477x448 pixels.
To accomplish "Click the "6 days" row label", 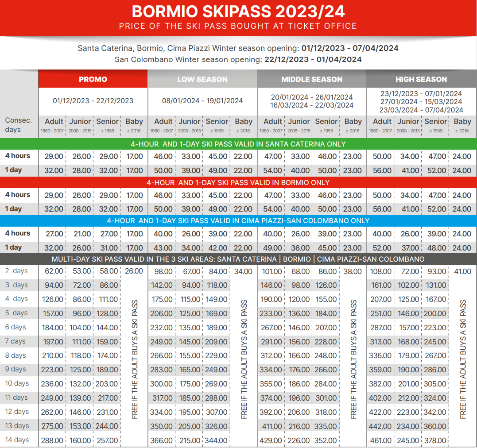I will click(x=16, y=327).
